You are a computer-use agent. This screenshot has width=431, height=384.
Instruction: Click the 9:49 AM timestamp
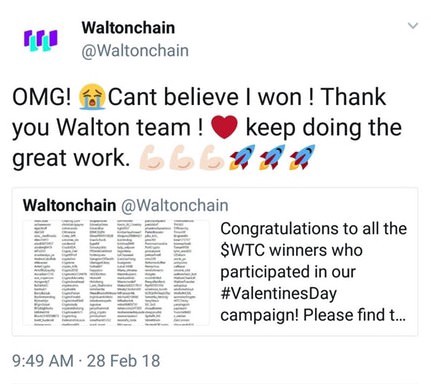point(43,361)
